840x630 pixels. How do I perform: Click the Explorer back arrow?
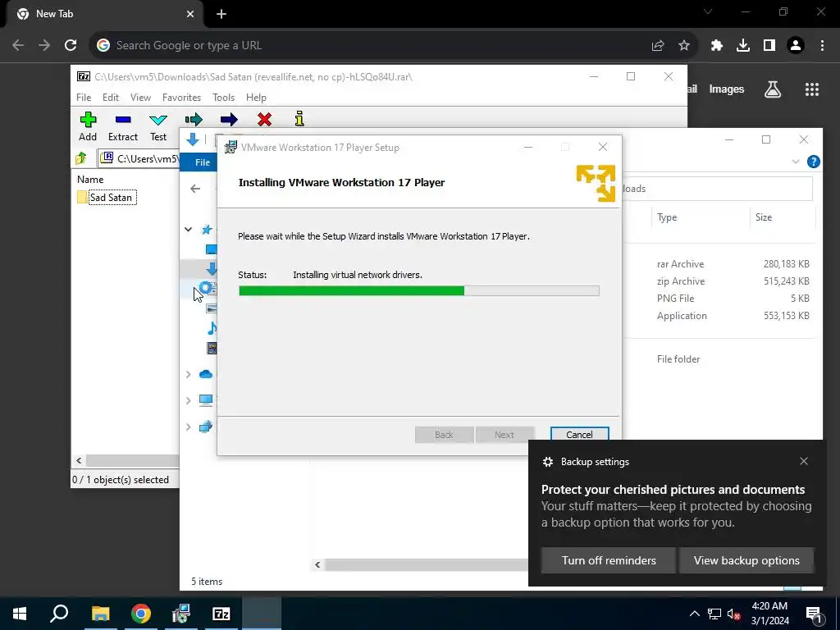click(x=195, y=189)
